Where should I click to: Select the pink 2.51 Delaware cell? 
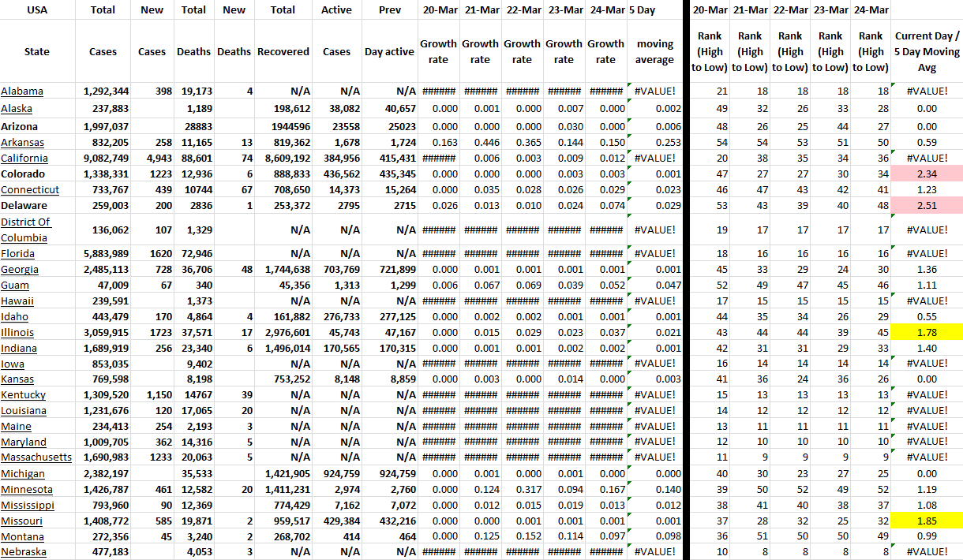click(x=927, y=206)
